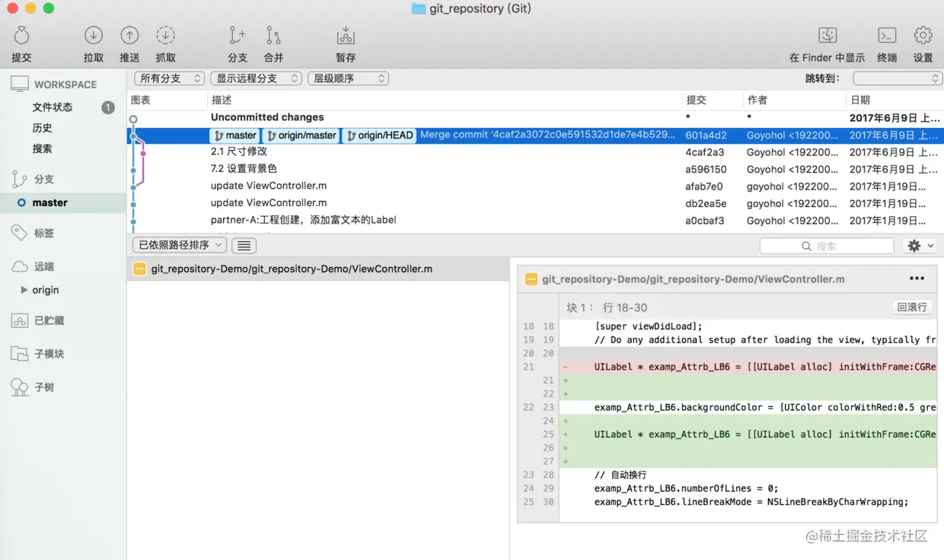Open the All Branches (所有分支) dropdown
The image size is (944, 560).
tap(169, 78)
